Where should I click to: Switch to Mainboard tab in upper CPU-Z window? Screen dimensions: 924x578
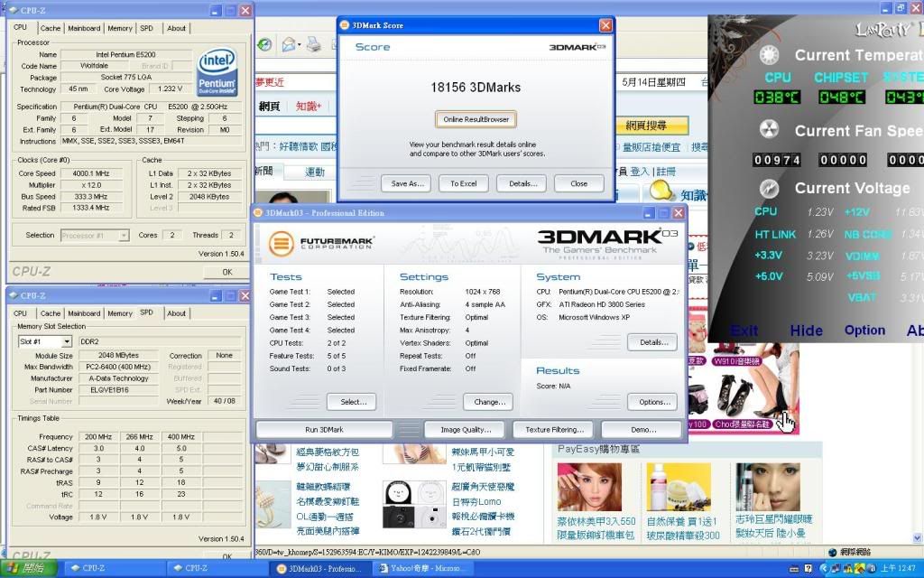[84, 28]
